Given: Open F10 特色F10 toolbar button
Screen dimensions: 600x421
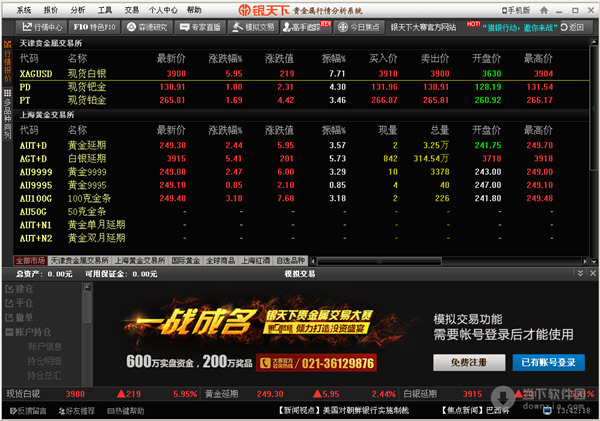Looking at the screenshot, I should pyautogui.click(x=95, y=27).
